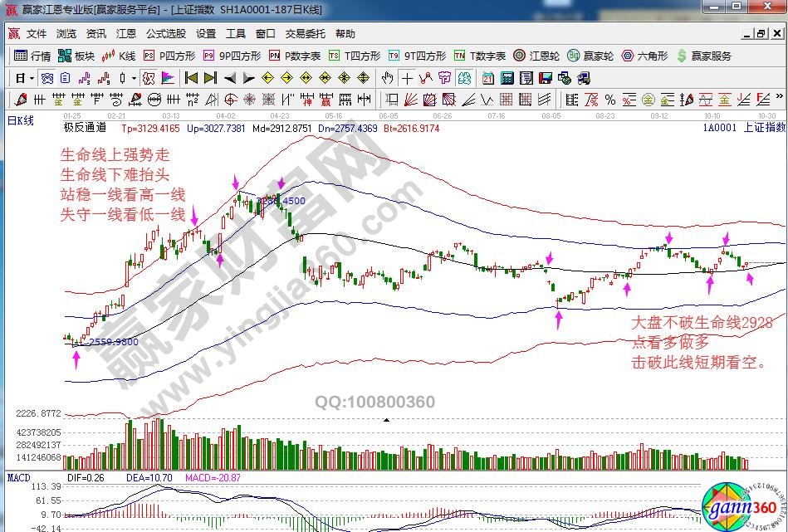The height and width of the screenshot is (532, 788).
Task: Switch to the 板块 sector view
Action: (x=77, y=56)
